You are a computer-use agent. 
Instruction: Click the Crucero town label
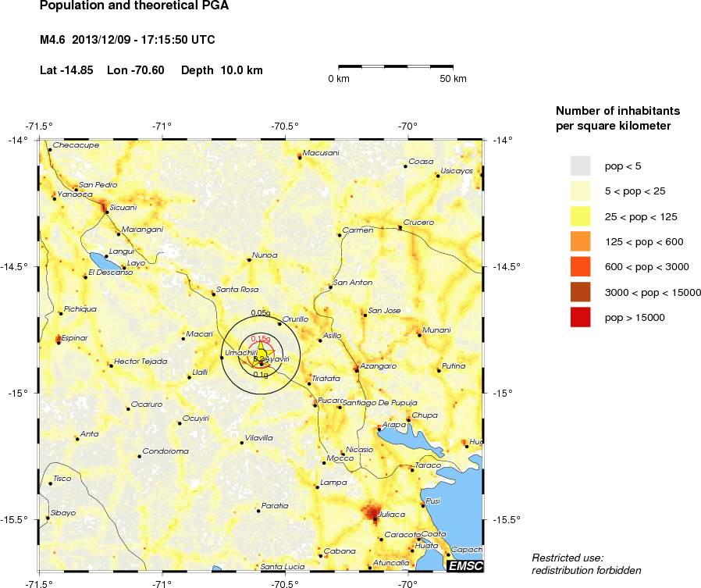pos(418,223)
